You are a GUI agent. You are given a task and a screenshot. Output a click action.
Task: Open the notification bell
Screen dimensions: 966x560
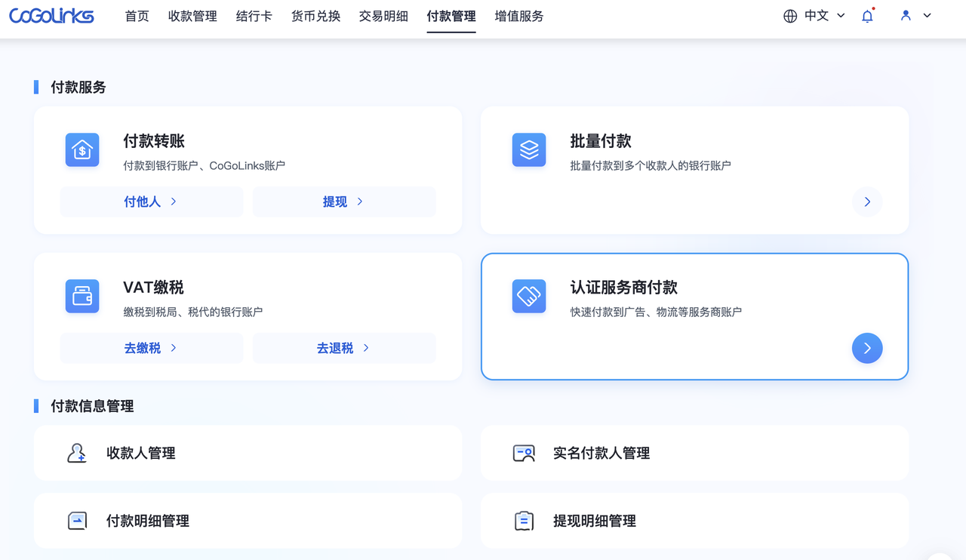coord(867,16)
